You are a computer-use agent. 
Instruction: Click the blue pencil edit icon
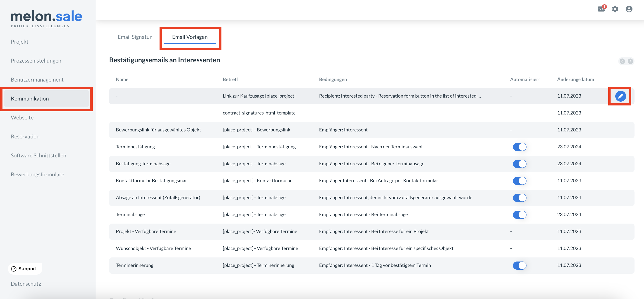pos(620,96)
